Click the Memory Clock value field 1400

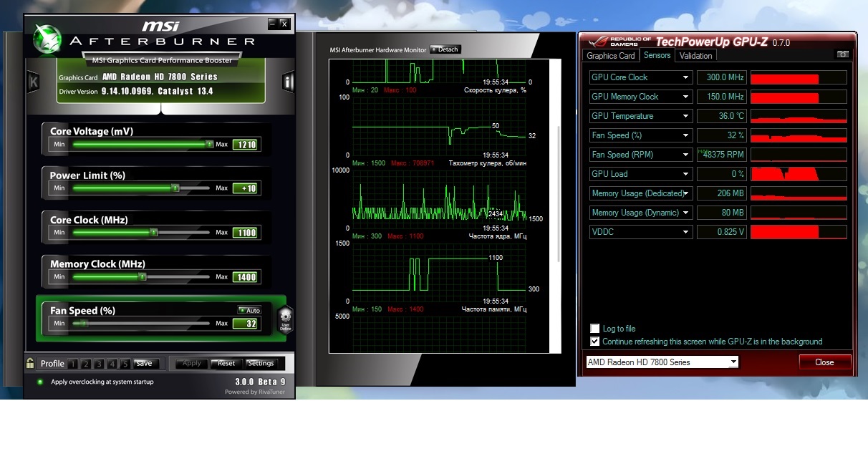(x=245, y=277)
